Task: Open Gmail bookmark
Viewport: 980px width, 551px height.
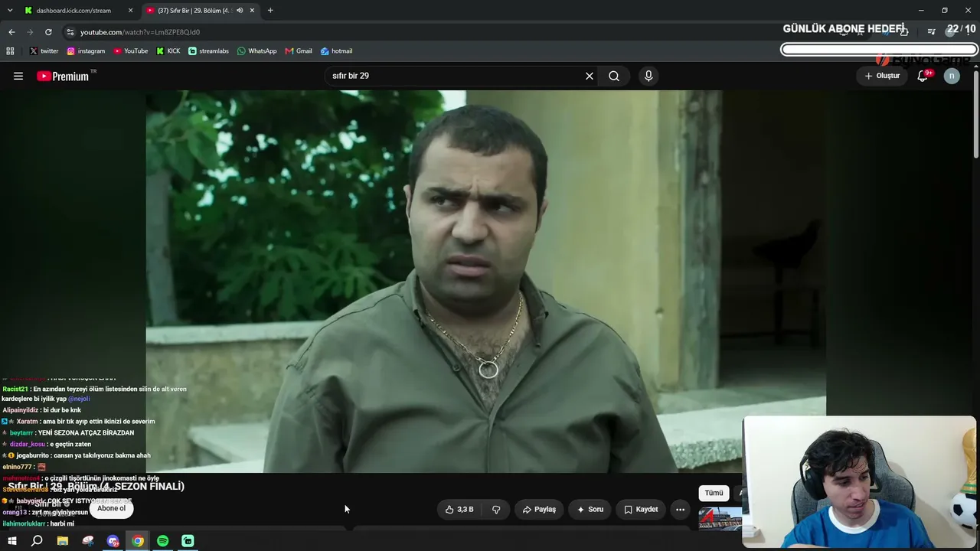Action: click(x=299, y=51)
